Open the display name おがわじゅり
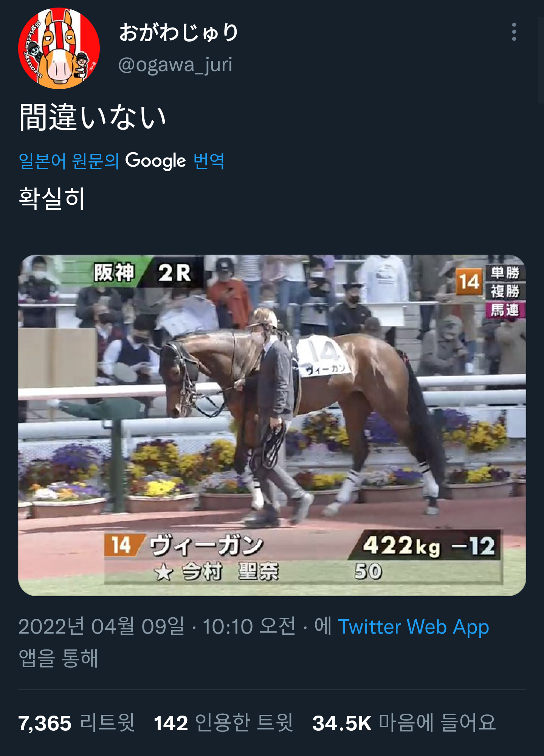Viewport: 544px width, 756px height. [178, 32]
